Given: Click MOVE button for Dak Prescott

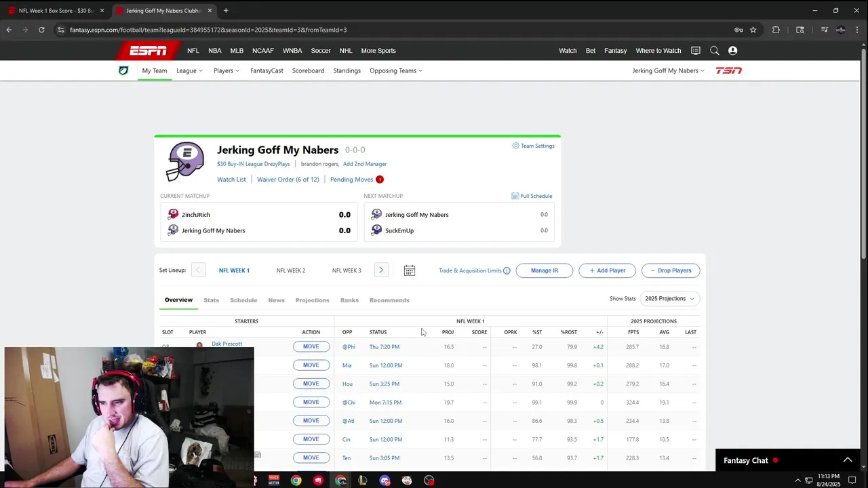Looking at the screenshot, I should click(x=311, y=346).
